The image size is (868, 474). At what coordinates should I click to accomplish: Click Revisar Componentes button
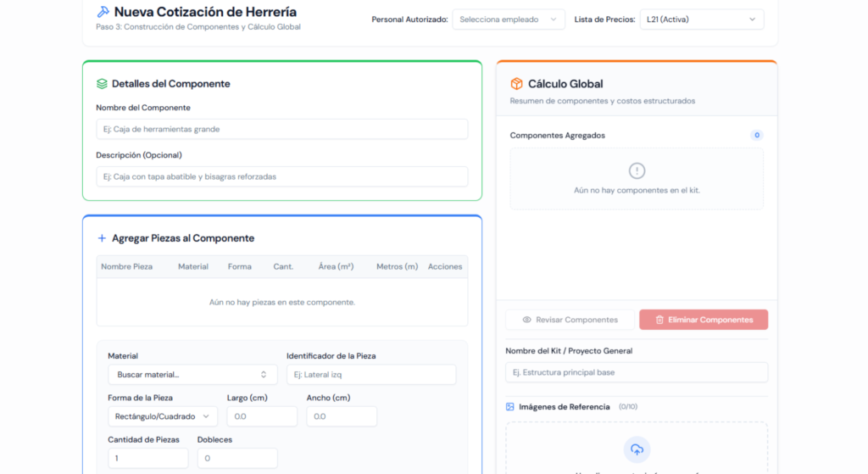(x=570, y=320)
